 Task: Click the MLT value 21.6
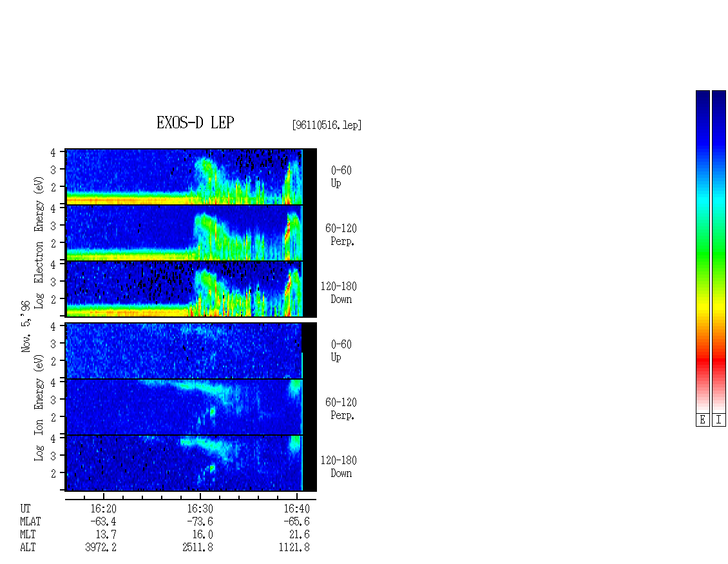click(300, 535)
